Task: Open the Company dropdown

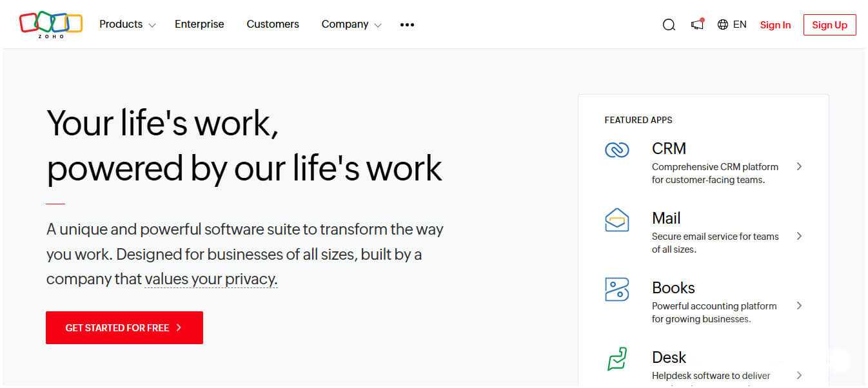Action: coord(351,24)
